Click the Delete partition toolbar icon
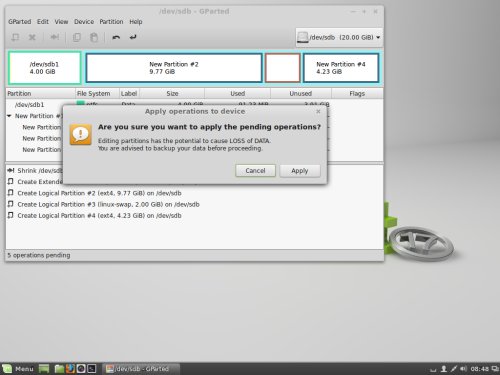The height and width of the screenshot is (375, 500). click(32, 37)
